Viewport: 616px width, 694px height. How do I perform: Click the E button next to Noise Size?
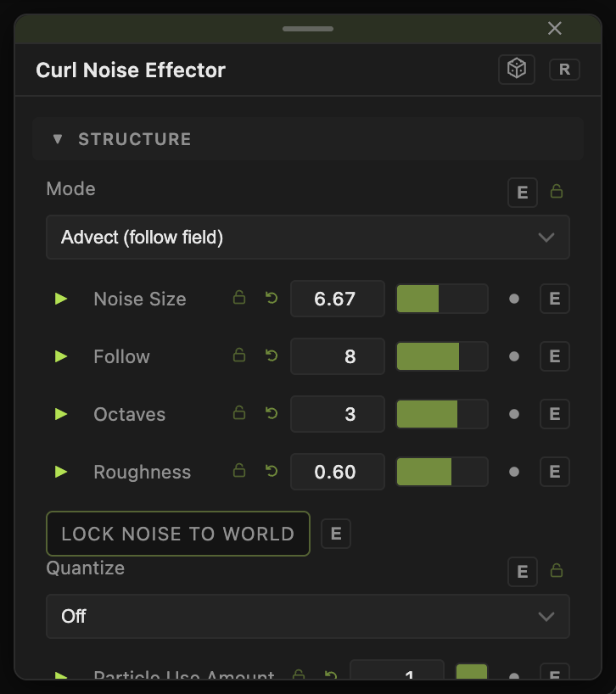[x=555, y=299]
